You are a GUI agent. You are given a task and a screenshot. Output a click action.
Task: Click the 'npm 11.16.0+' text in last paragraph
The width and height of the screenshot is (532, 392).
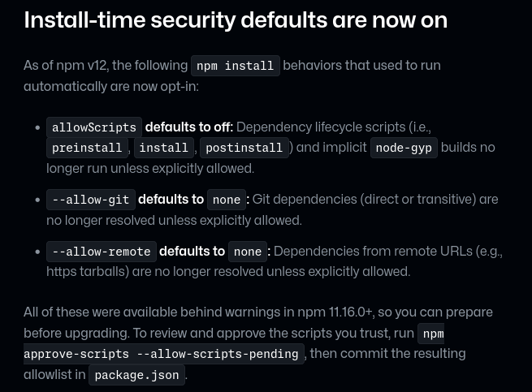click(x=335, y=312)
